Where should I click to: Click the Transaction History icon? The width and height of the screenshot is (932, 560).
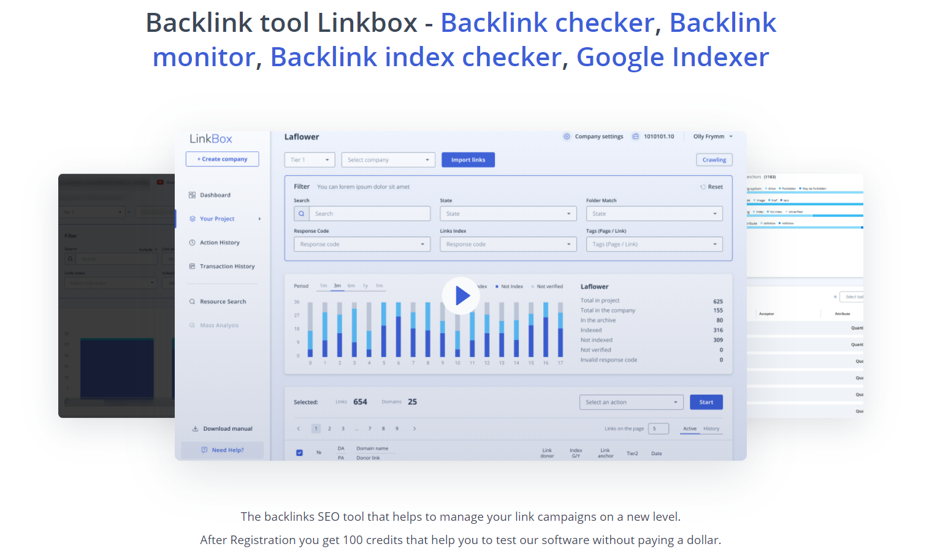tap(193, 266)
